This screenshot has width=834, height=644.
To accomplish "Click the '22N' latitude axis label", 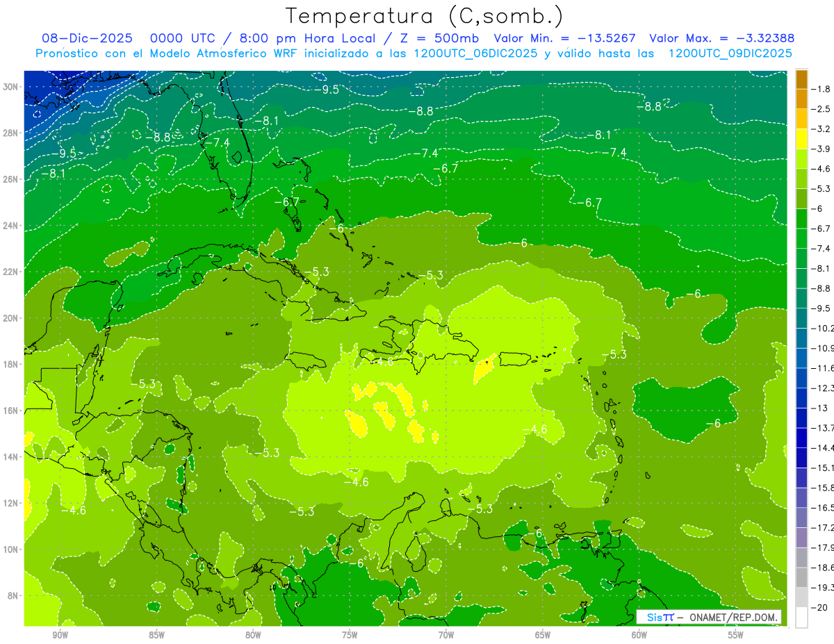I will pyautogui.click(x=12, y=272).
